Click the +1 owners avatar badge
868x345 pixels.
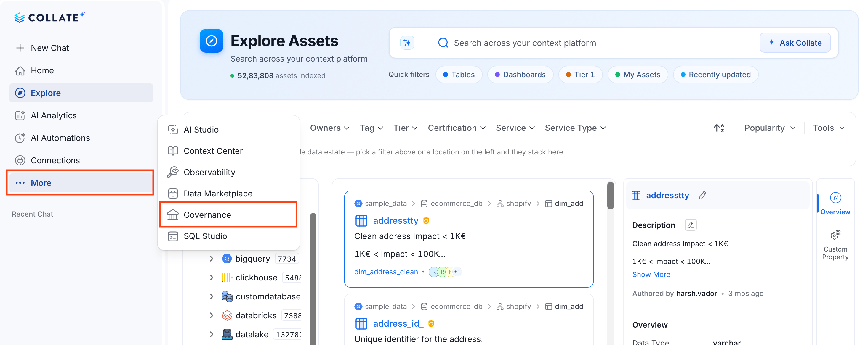click(x=457, y=272)
